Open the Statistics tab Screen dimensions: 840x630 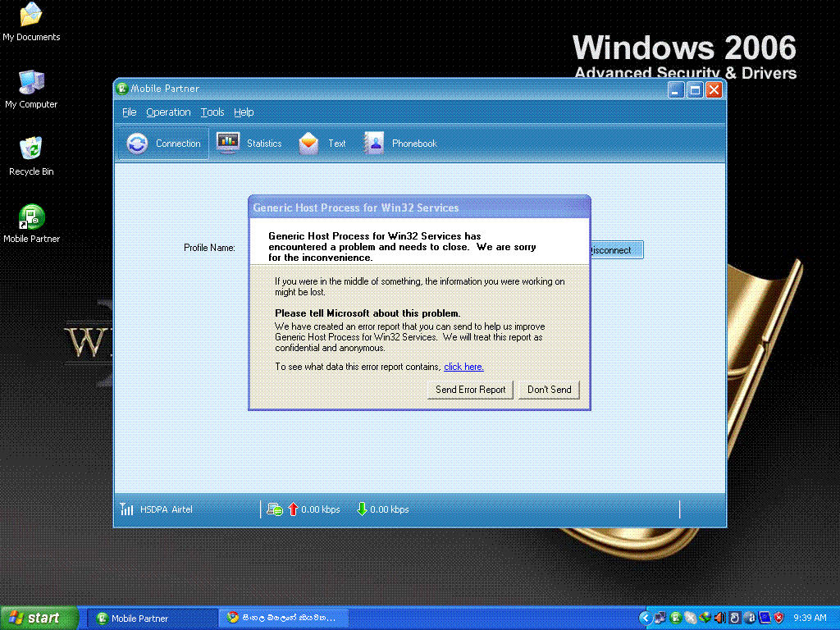(249, 144)
